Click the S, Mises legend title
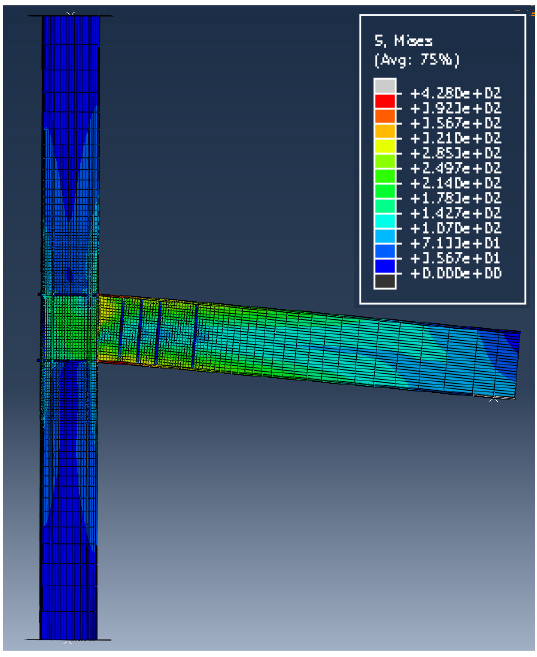The image size is (537, 657). (x=403, y=41)
